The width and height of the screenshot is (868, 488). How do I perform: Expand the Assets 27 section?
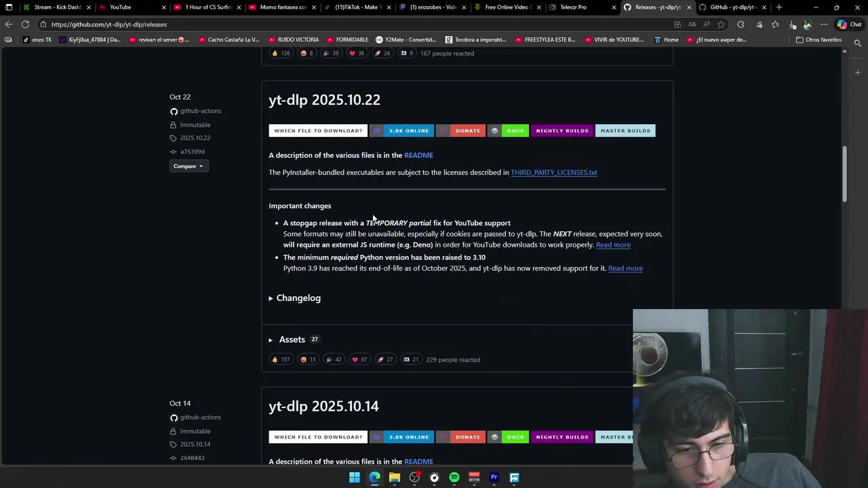coord(293,340)
